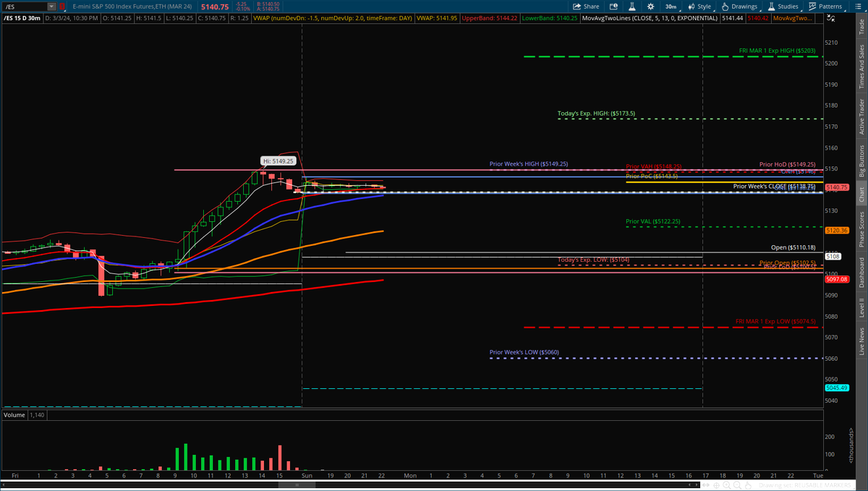Viewport: 868px width, 491px height.
Task: Click the Prior HoD ($5149.25) label
Action: click(x=788, y=164)
